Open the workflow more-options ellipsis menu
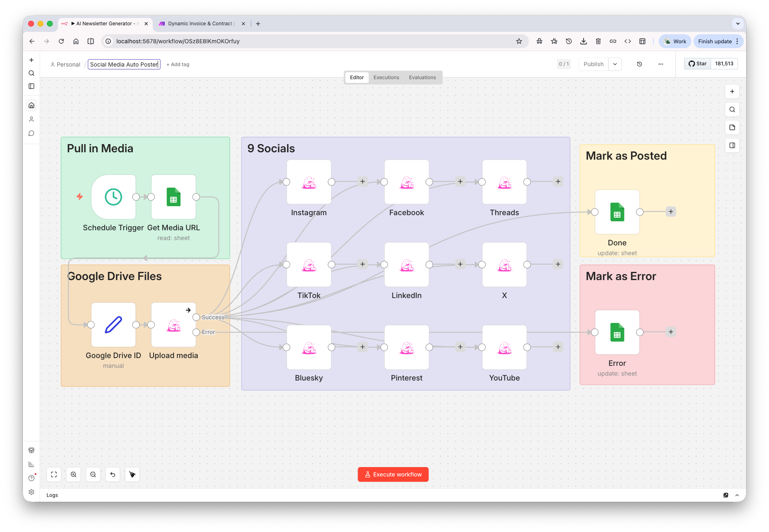 661,64
